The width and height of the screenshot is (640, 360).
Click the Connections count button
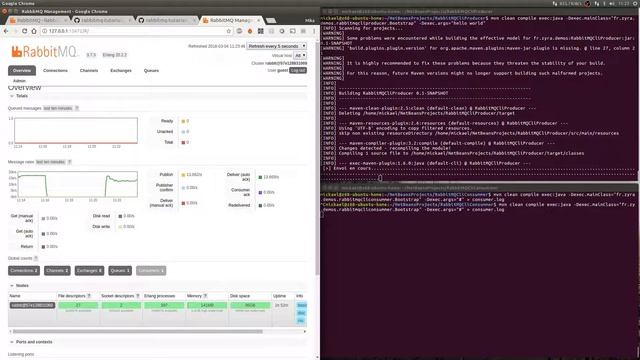click(24, 271)
